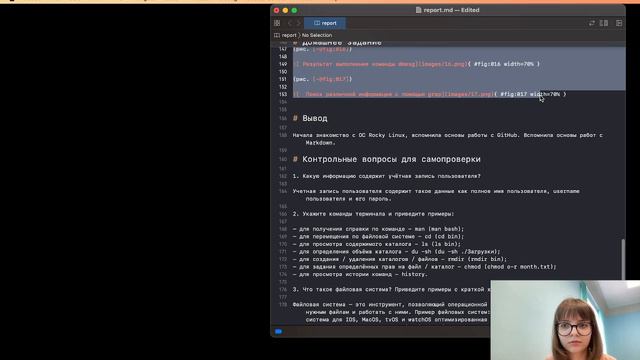This screenshot has width=640, height=360.
Task: Go forward with the right chevron
Action: (299, 23)
